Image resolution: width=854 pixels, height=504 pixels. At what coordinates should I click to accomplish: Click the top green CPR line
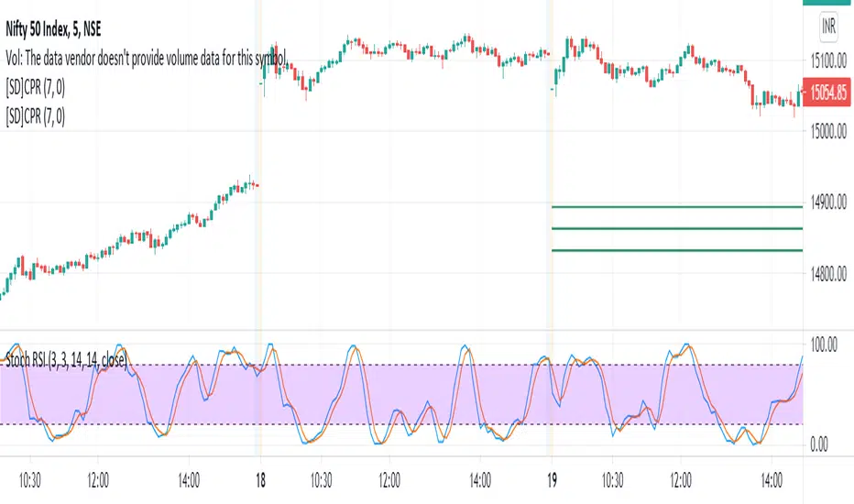676,207
